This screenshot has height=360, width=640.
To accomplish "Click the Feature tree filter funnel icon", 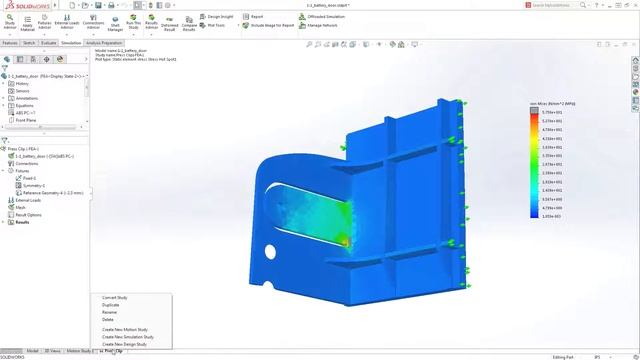I will 4,68.
